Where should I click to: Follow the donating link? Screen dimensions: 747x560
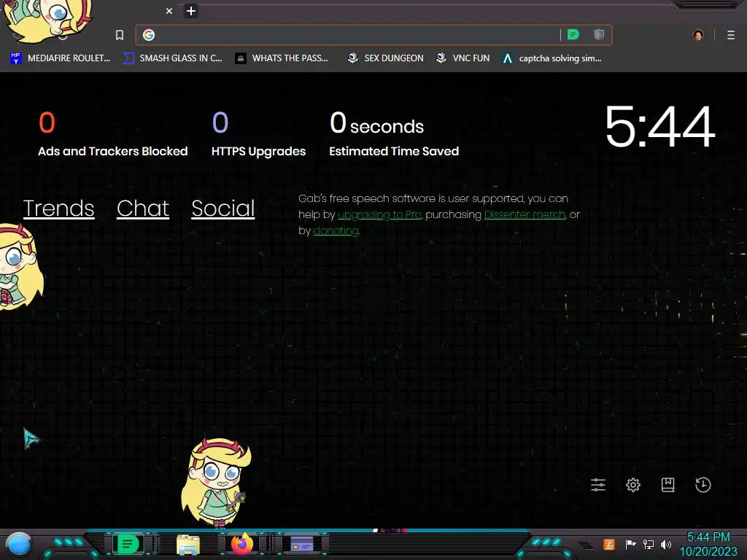coord(336,230)
